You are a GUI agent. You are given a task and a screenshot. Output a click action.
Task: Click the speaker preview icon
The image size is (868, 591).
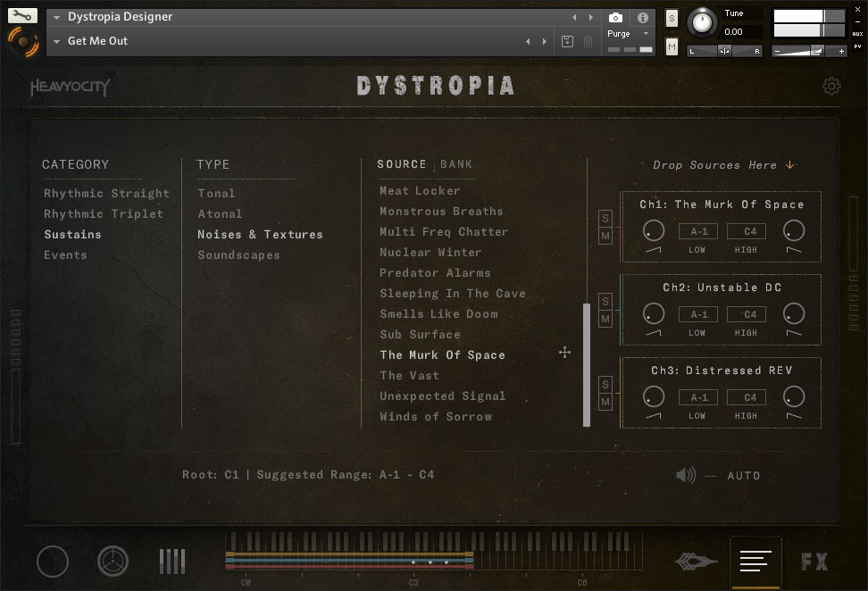(x=686, y=475)
